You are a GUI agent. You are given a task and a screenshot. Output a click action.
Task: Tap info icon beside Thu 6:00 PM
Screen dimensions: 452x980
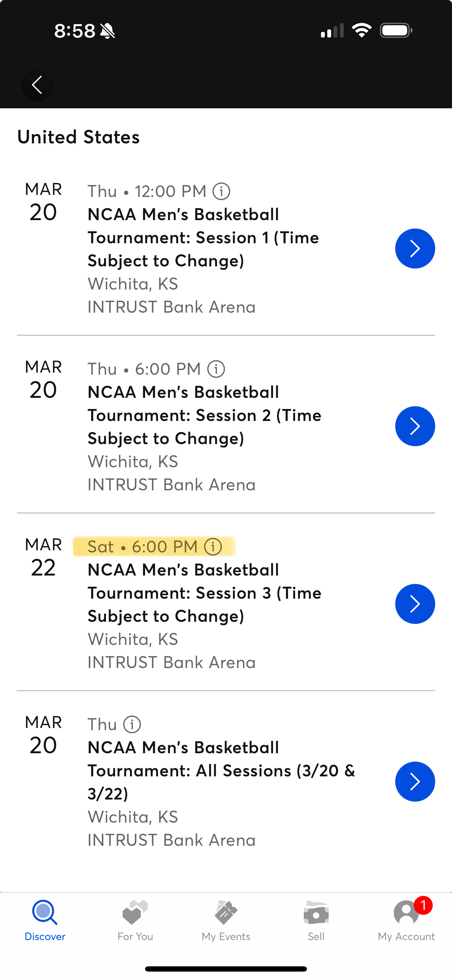(x=216, y=369)
